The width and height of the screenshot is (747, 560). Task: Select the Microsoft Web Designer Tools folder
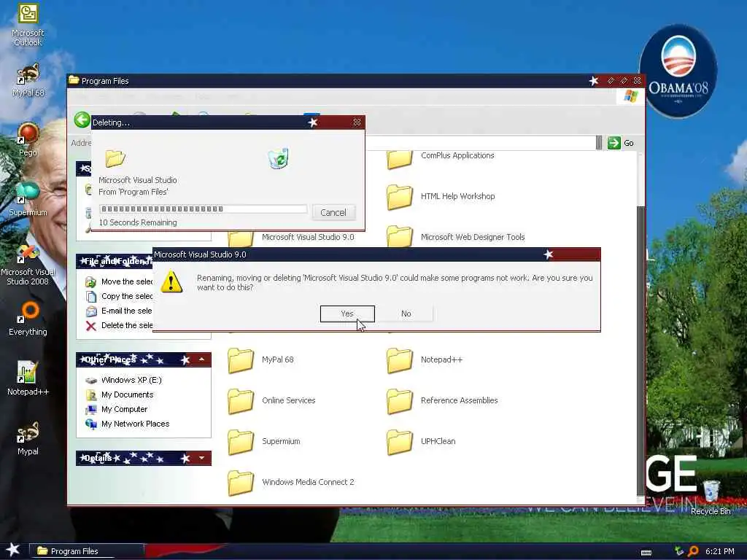[456, 237]
